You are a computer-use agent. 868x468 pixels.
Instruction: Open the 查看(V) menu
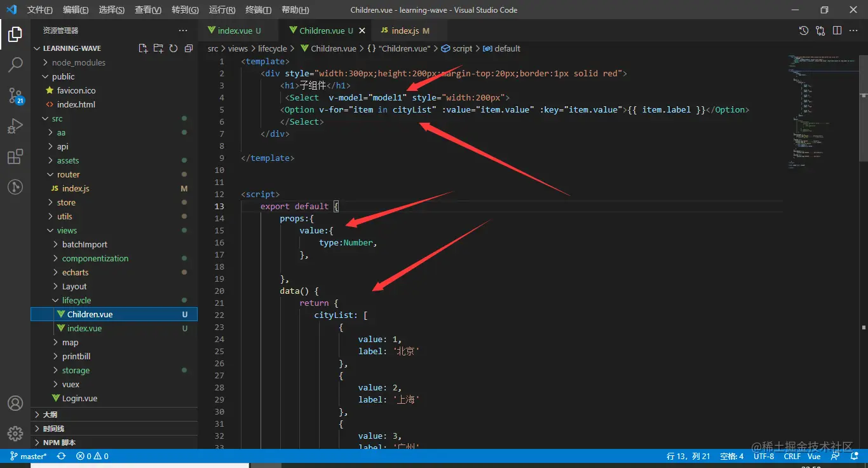click(x=148, y=10)
